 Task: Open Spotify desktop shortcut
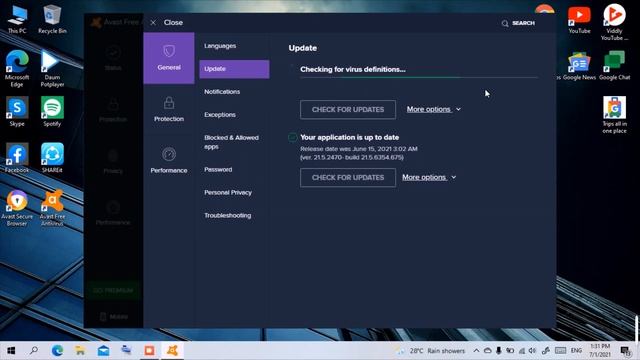[x=52, y=111]
